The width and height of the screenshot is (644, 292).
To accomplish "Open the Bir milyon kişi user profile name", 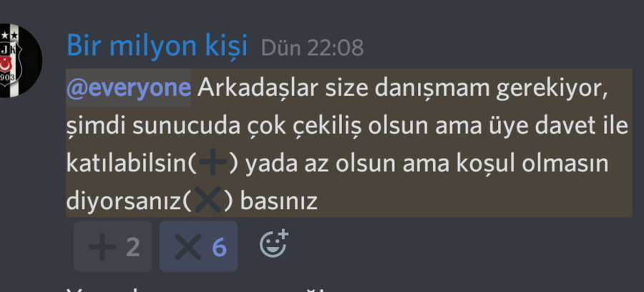I will 157,46.
